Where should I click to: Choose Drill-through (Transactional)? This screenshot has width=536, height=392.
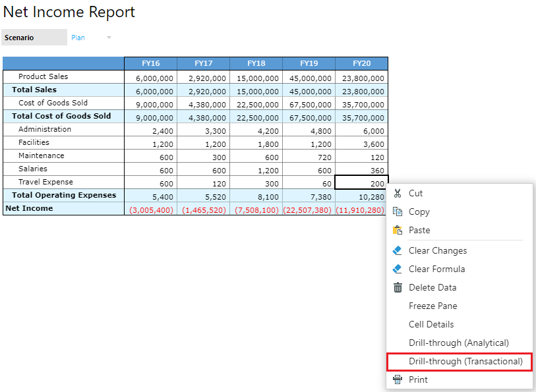pyautogui.click(x=459, y=362)
